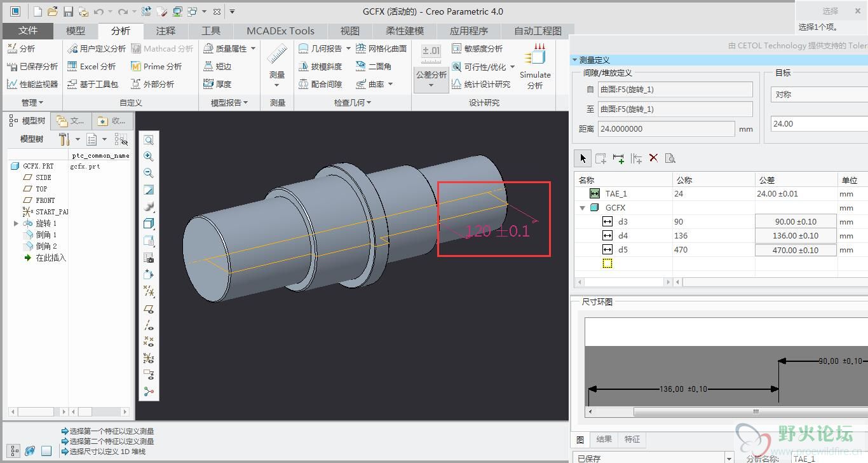
Task: Click the camera snapshot icon in graphics toolbar
Action: [149, 258]
